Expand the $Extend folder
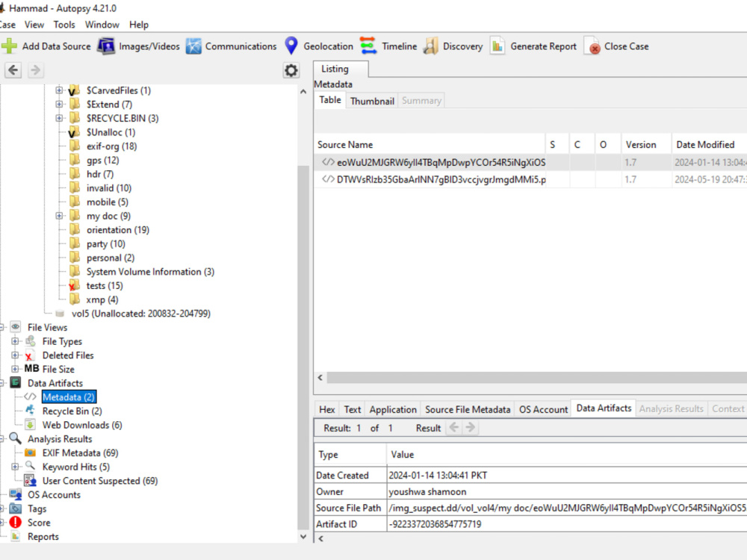Image resolution: width=747 pixels, height=560 pixels. point(59,104)
